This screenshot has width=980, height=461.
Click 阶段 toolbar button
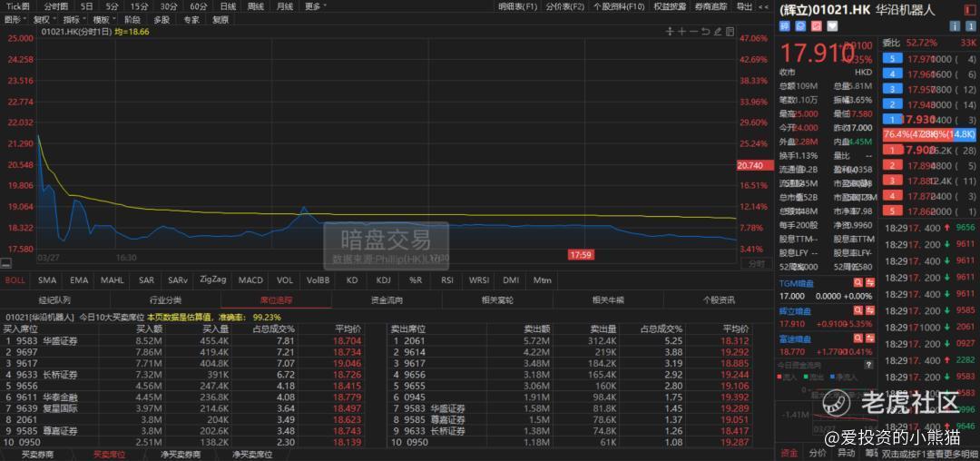click(132, 19)
